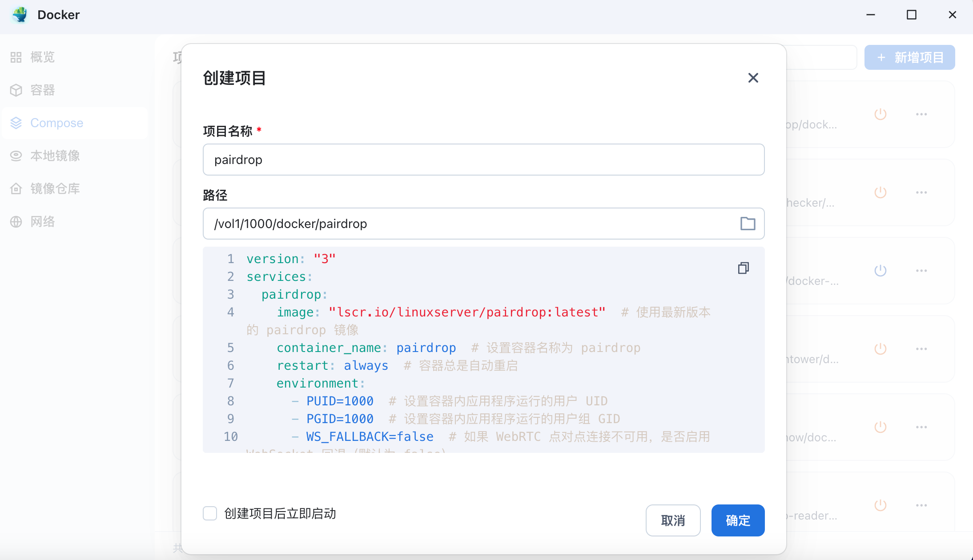The image size is (973, 560).
Task: Open more options for ntower/d... project
Action: pos(921,349)
